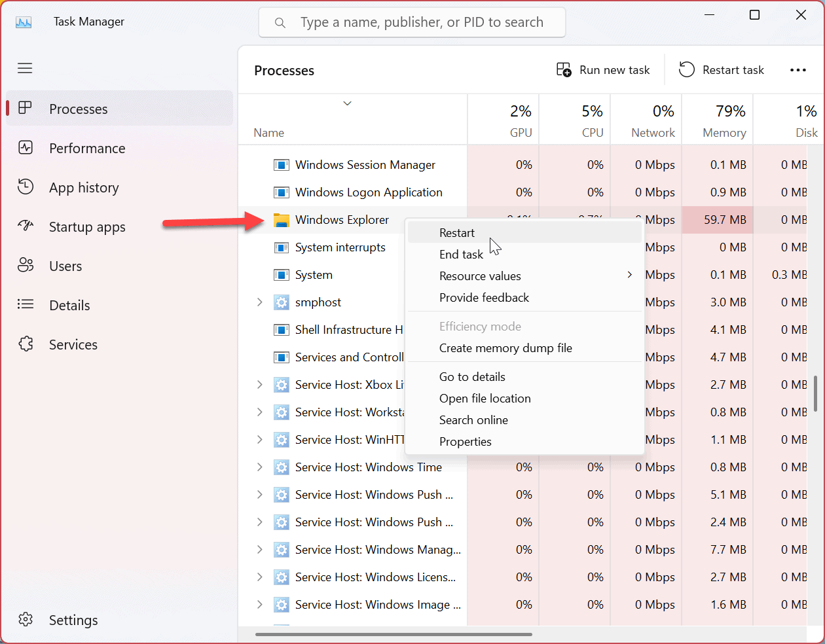The width and height of the screenshot is (825, 644).
Task: Click the hamburger navigation menu icon
Action: [25, 68]
